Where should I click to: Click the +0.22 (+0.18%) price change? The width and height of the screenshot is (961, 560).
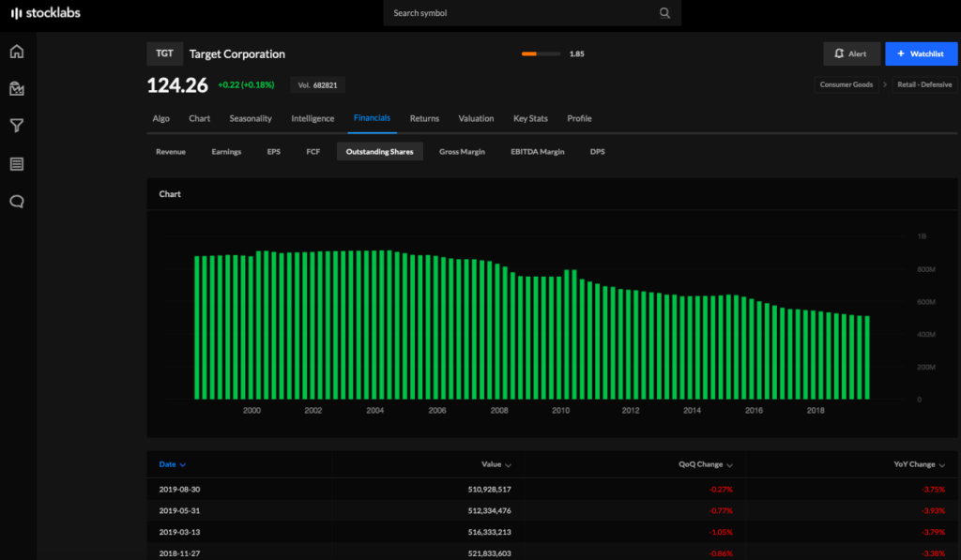click(246, 84)
